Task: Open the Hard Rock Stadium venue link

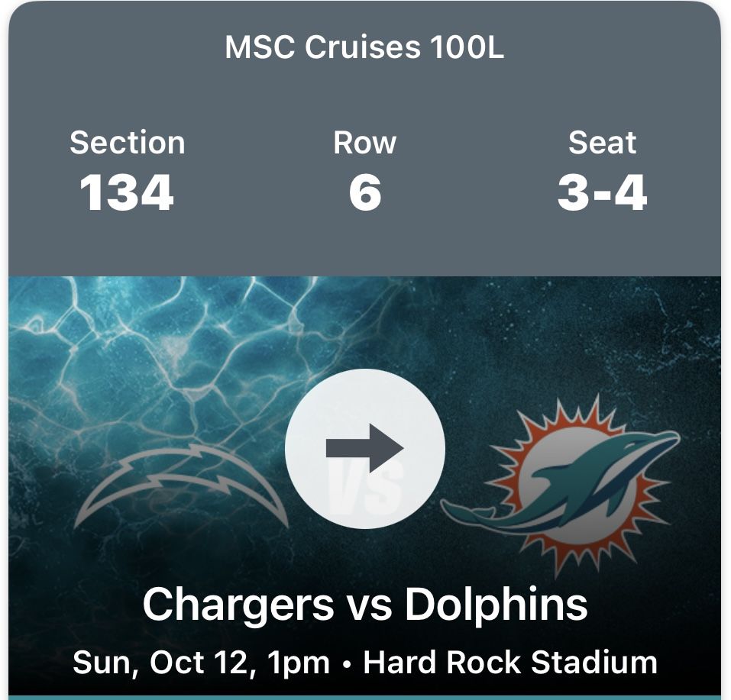Action: 509,662
